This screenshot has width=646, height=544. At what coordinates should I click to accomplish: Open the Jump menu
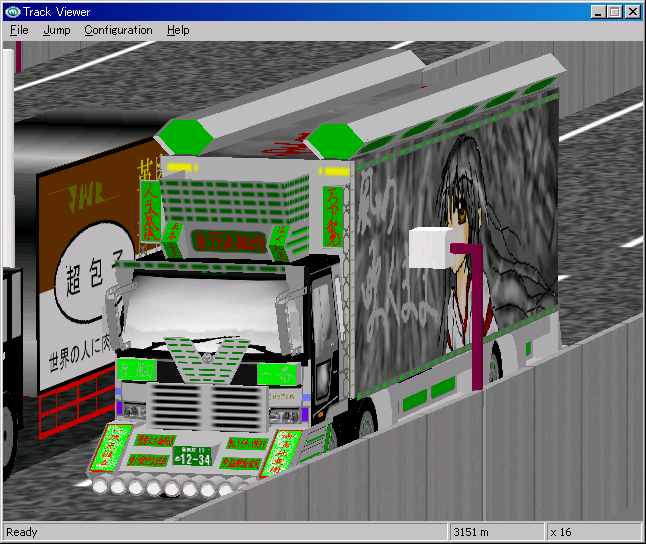[x=57, y=30]
